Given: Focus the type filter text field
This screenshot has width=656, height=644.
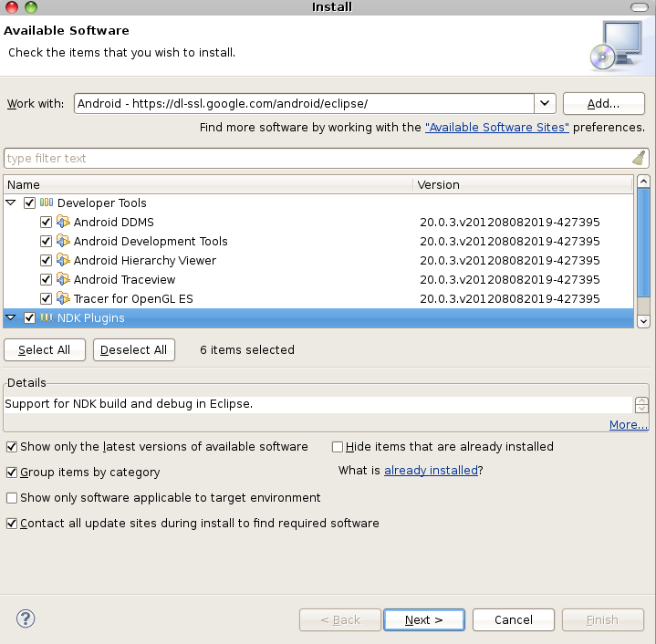Looking at the screenshot, I should (x=318, y=158).
